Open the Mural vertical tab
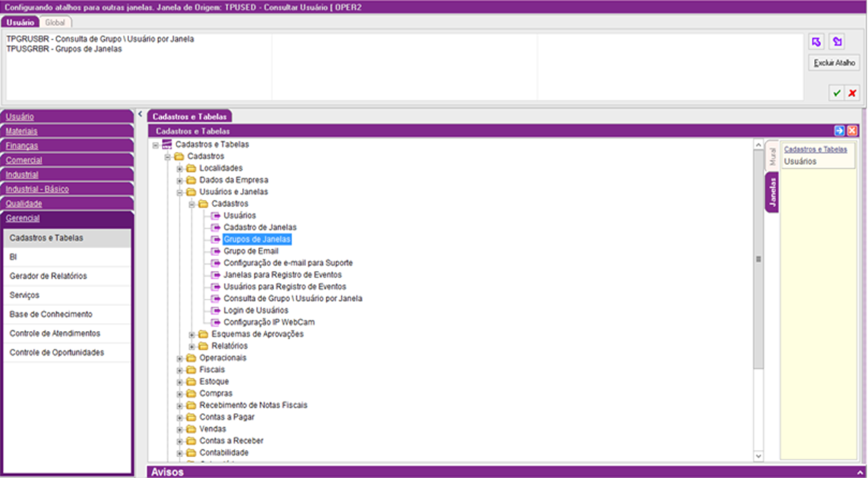This screenshot has height=478, width=868. tap(772, 156)
